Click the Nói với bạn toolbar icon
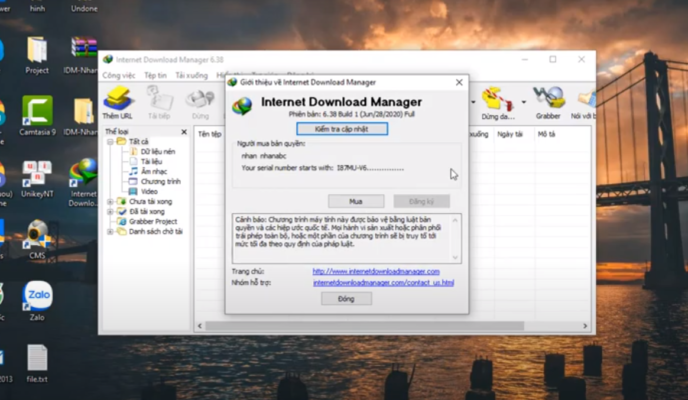688x400 pixels. [584, 104]
